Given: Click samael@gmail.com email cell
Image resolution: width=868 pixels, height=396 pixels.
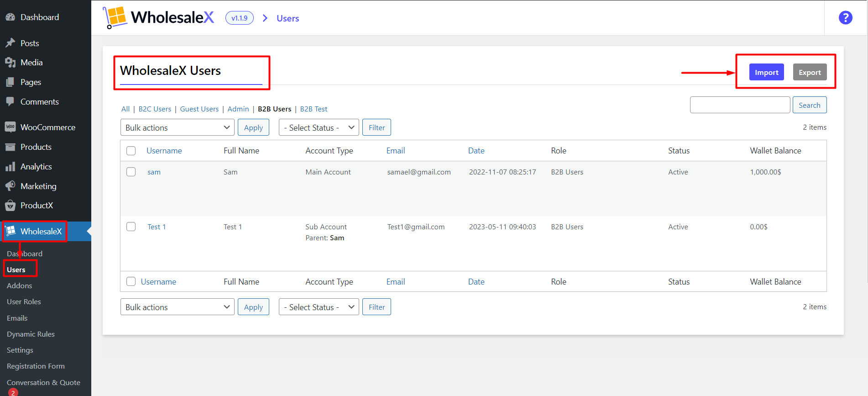Looking at the screenshot, I should pos(419,172).
